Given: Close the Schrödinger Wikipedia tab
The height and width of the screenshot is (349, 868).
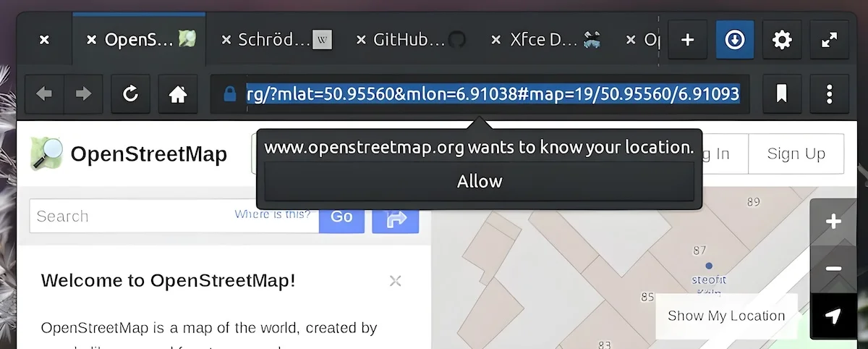Looking at the screenshot, I should pos(226,40).
